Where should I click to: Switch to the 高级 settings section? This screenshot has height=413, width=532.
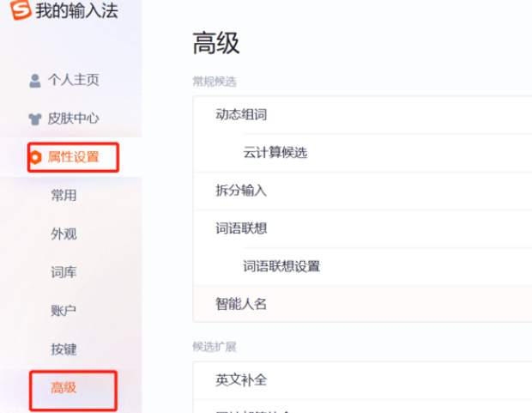63,387
